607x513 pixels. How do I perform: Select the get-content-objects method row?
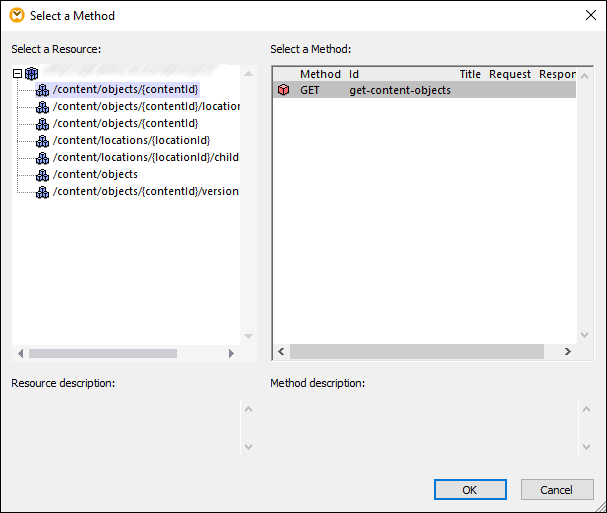399,90
